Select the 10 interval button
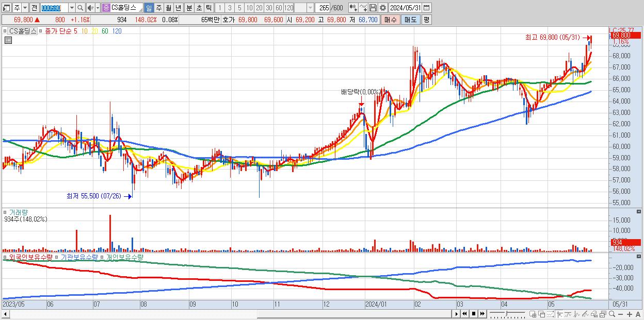Screen dimensions: 644x320 point(249,8)
